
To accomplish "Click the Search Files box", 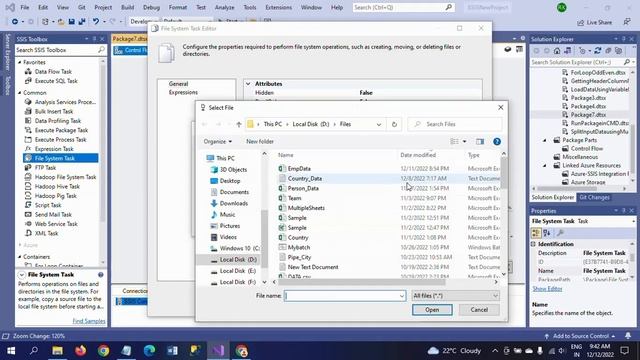I will [x=455, y=124].
